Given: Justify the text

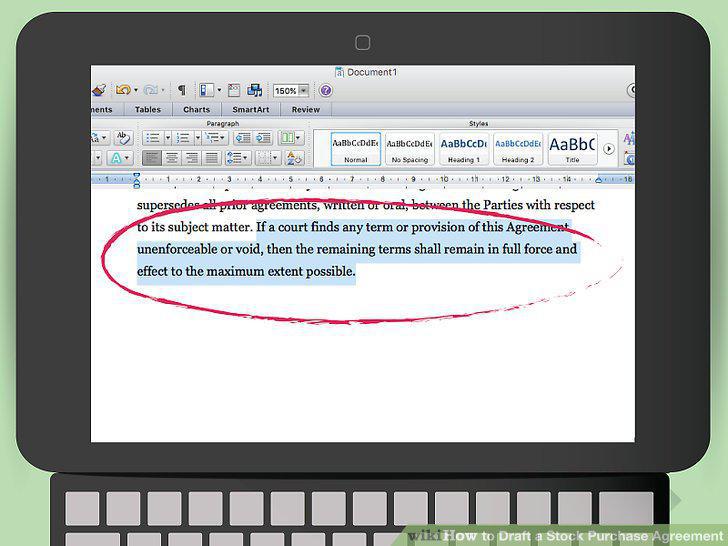Looking at the screenshot, I should (212, 158).
